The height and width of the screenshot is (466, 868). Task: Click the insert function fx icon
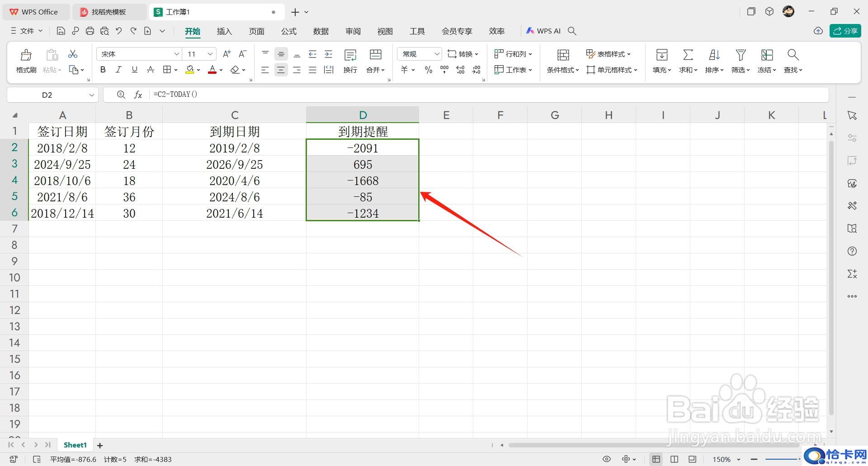pos(138,95)
